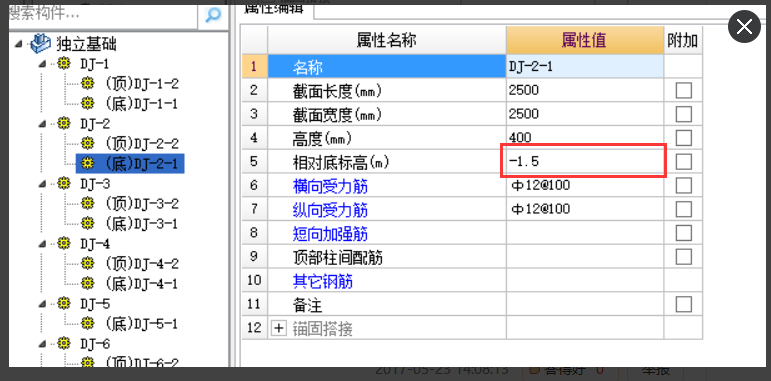
Task: Select (底)DJ-3-1 in the tree
Action: pos(142,223)
